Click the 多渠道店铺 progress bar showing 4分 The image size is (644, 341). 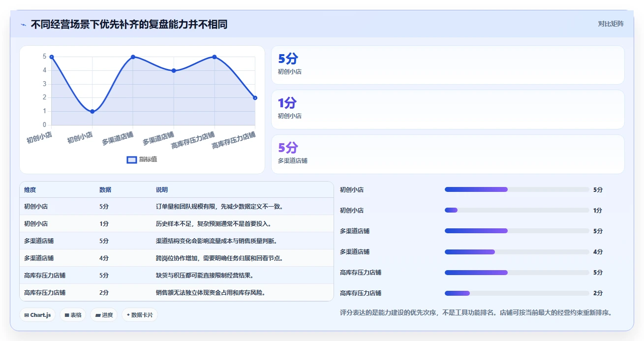(x=517, y=251)
